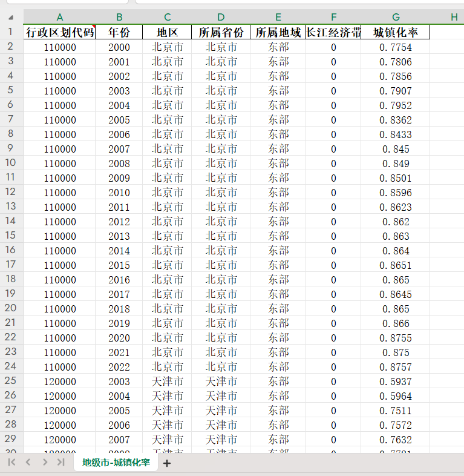Select cell with value 0.8623
The image size is (464, 476).
396,207
